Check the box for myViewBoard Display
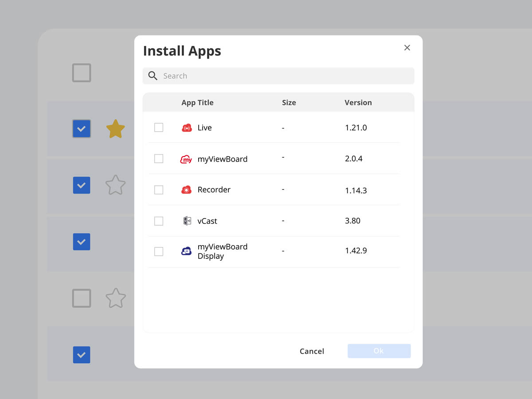 [x=159, y=251]
